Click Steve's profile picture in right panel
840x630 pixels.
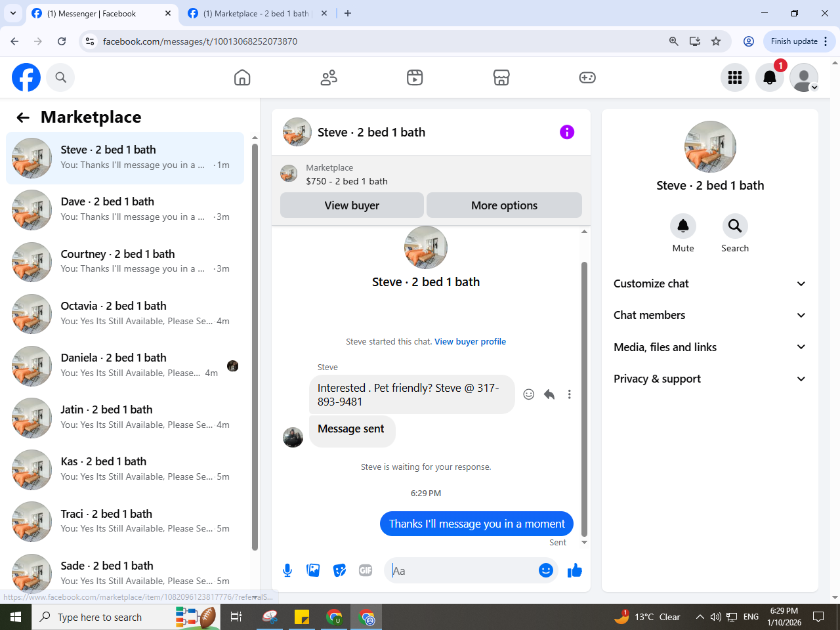[710, 146]
